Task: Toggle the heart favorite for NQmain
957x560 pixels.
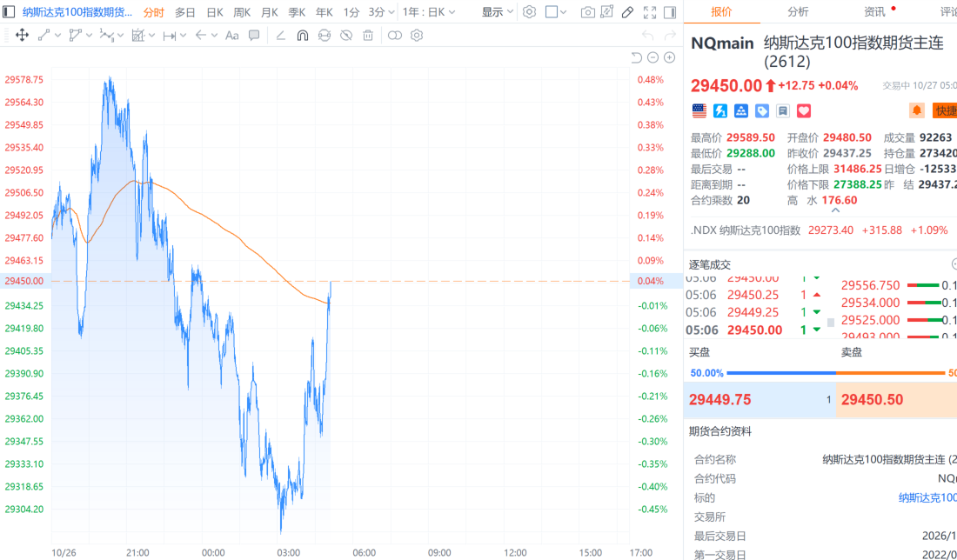Action: [804, 110]
